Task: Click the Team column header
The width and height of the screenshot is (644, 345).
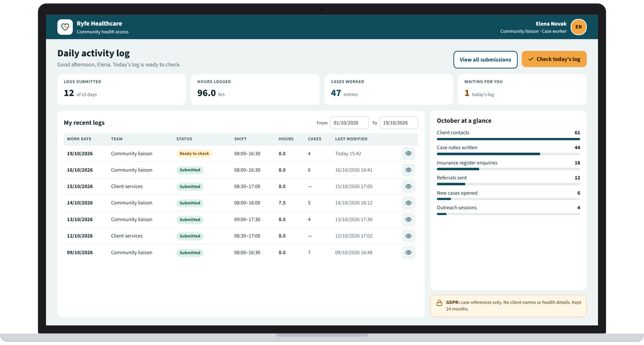Action: (x=116, y=139)
